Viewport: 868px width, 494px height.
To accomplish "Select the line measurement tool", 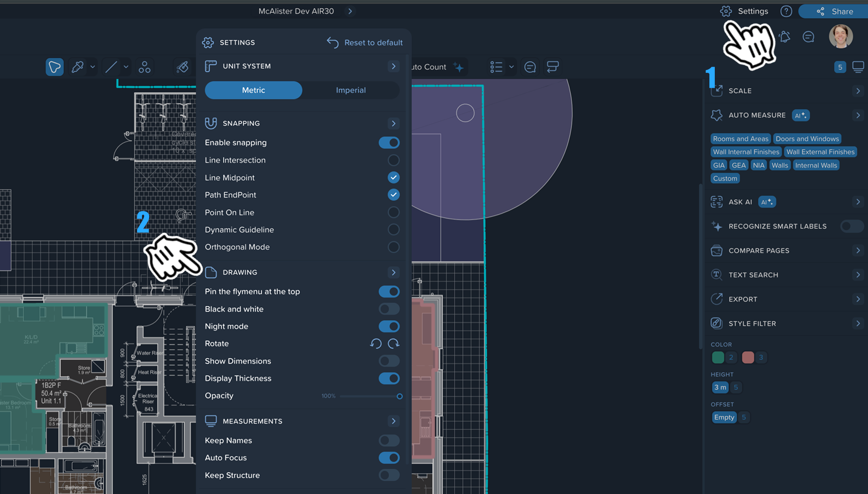I will 111,67.
